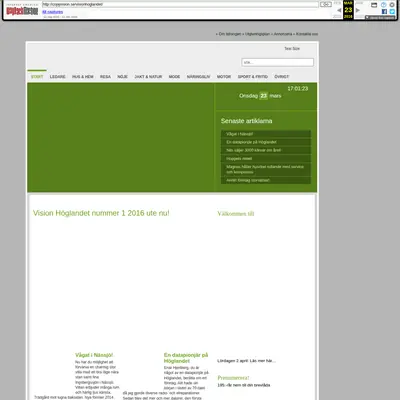Select the ÖVRIGT menu item
Viewport: 400px width, 400px height.
282,77
